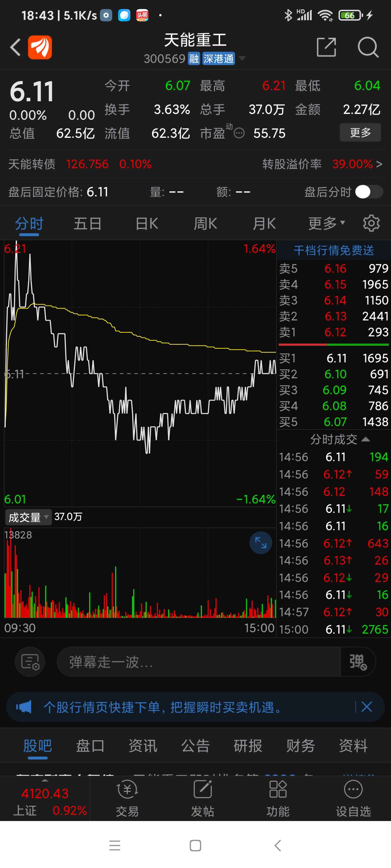The height and width of the screenshot is (868, 391).
Task: Select the 股吧 tab
Action: tap(37, 746)
